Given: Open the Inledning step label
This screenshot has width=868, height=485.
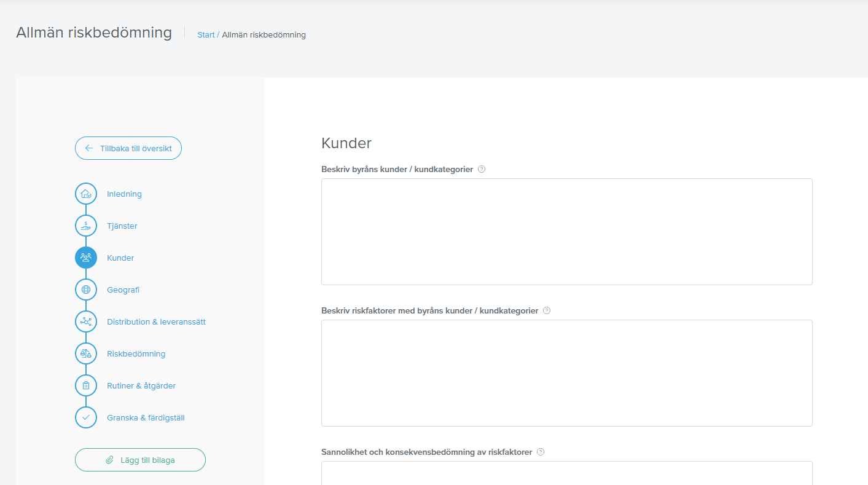Looking at the screenshot, I should tap(124, 194).
